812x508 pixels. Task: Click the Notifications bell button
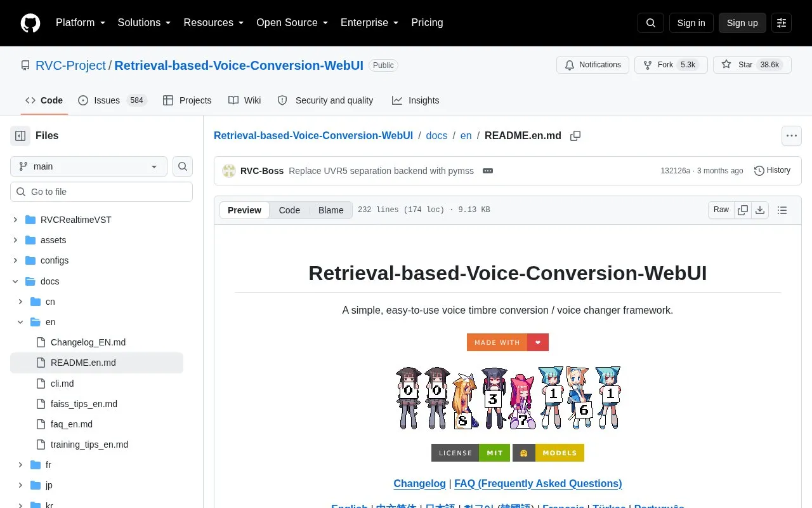click(593, 65)
